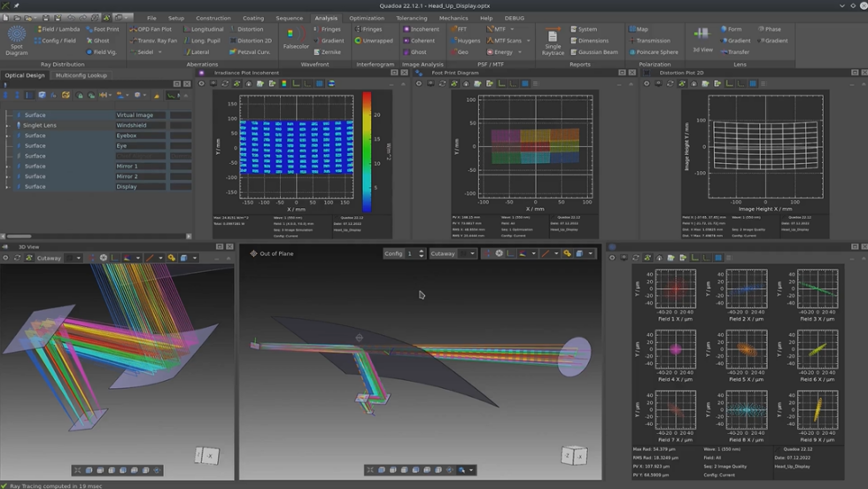This screenshot has height=489, width=868.
Task: Open the lens Transfer tool
Action: (734, 52)
